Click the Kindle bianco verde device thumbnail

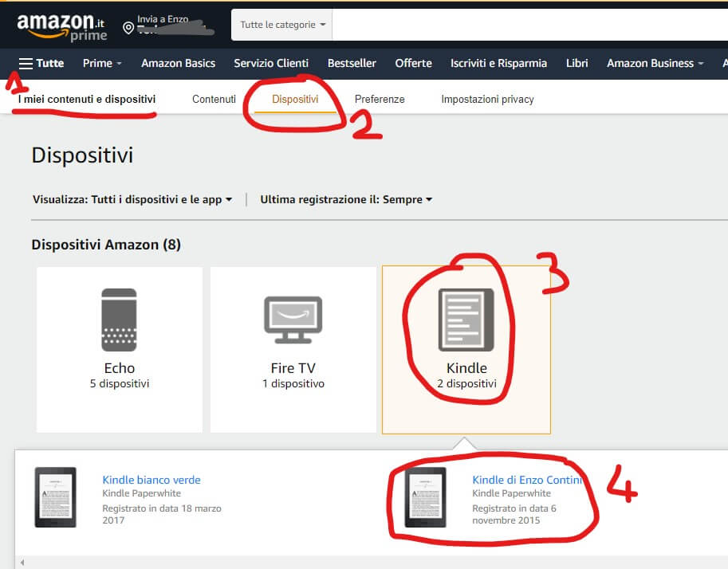pyautogui.click(x=56, y=497)
